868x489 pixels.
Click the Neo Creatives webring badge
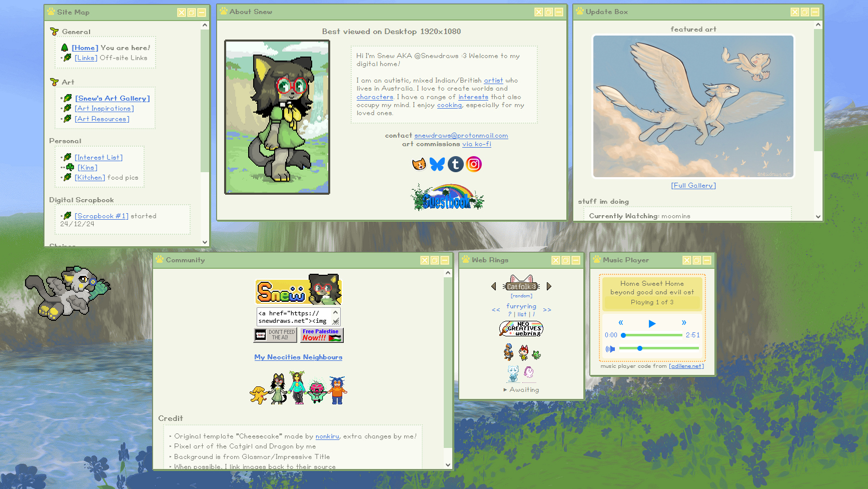coord(521,328)
